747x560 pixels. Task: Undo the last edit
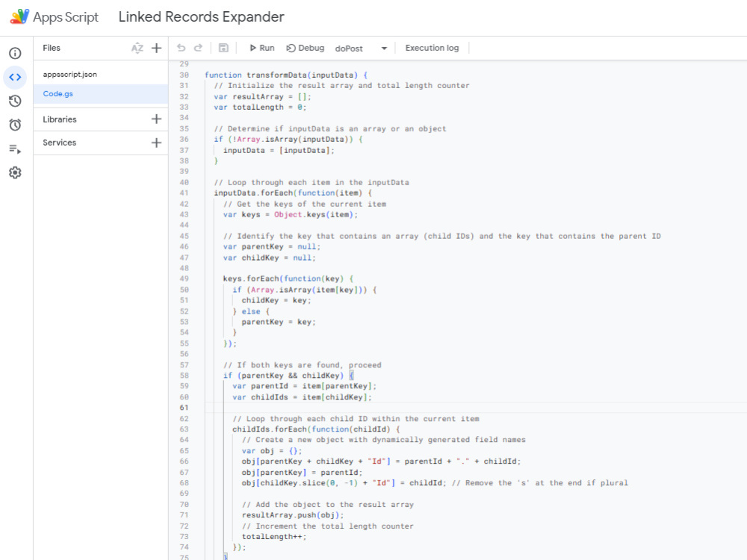179,47
